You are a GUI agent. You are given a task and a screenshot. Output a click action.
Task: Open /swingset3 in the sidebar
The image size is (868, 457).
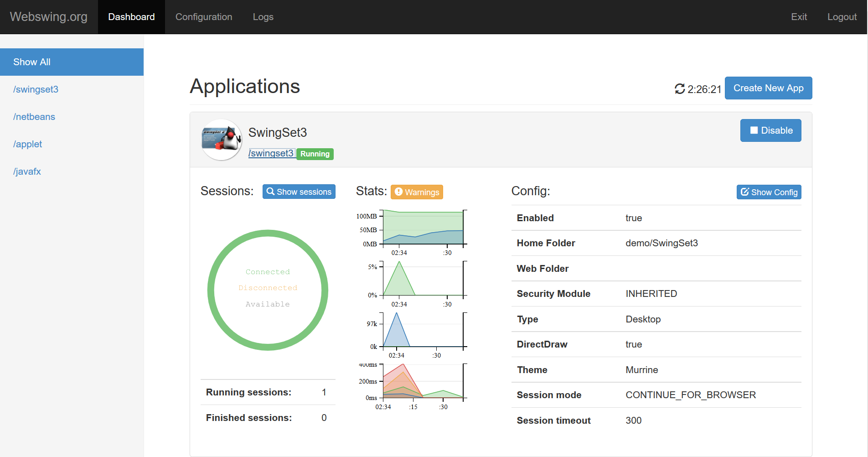click(x=72, y=89)
